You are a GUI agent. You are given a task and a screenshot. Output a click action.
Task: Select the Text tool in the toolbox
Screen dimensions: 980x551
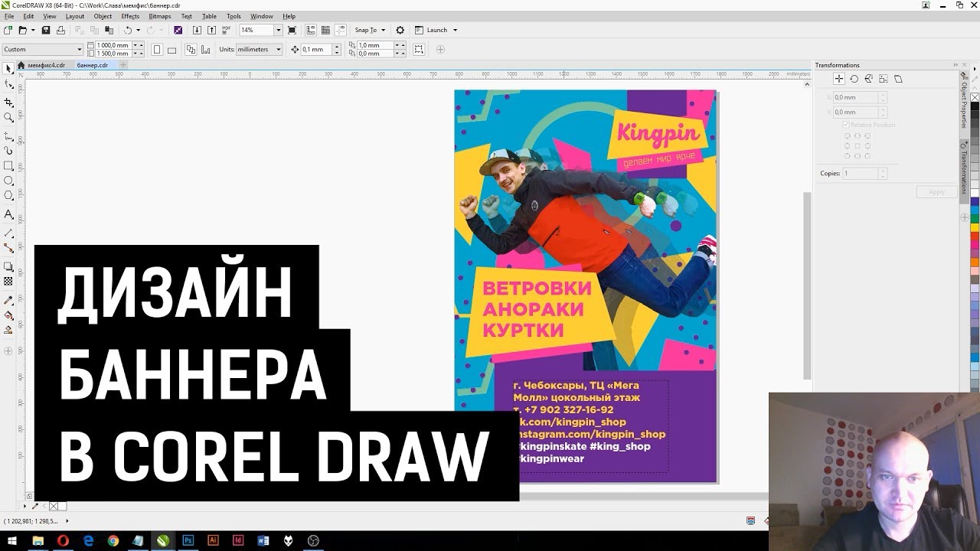(x=8, y=214)
